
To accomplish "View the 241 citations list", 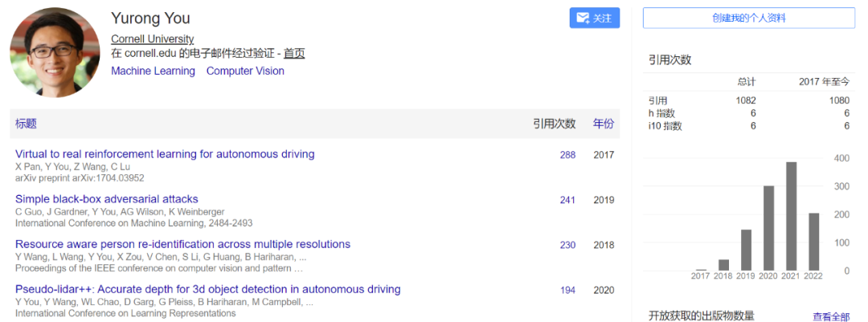I will 567,200.
